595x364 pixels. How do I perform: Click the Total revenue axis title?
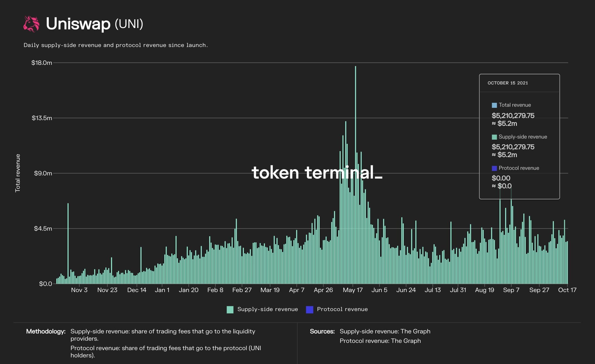point(18,173)
